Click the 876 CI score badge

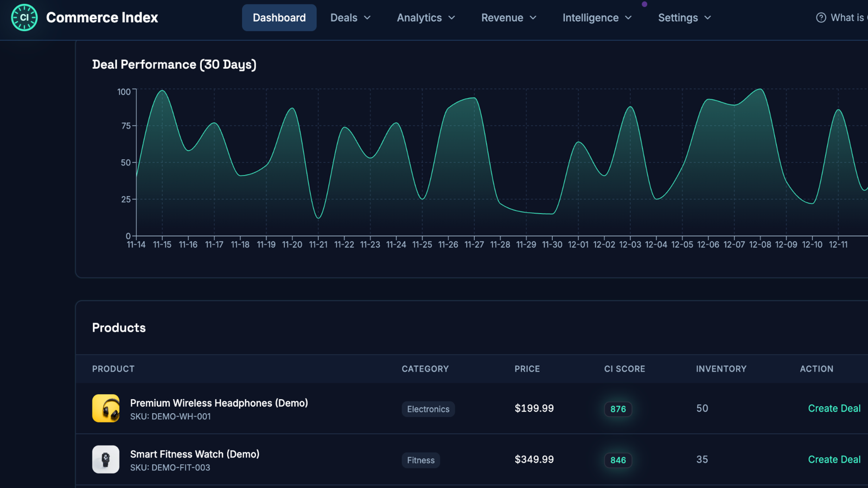click(x=618, y=409)
